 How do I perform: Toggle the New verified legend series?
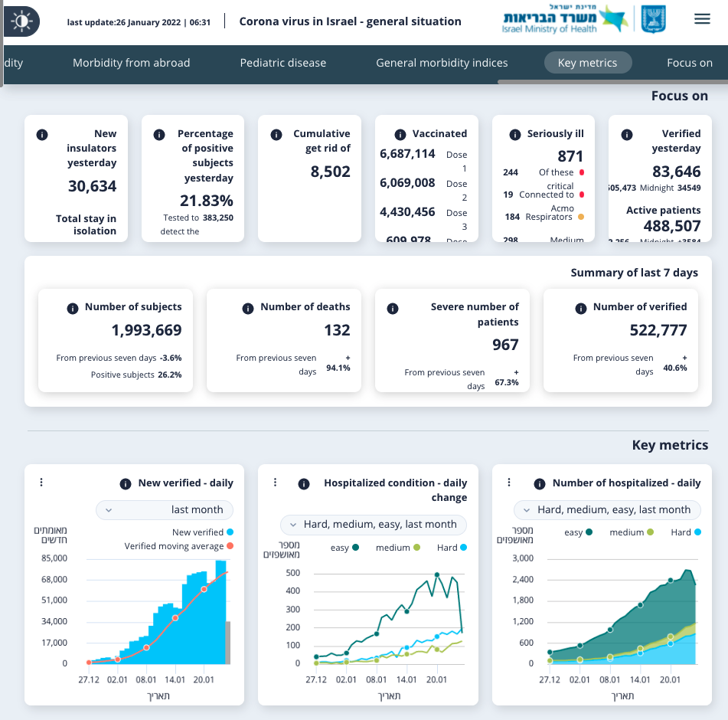[x=203, y=532]
